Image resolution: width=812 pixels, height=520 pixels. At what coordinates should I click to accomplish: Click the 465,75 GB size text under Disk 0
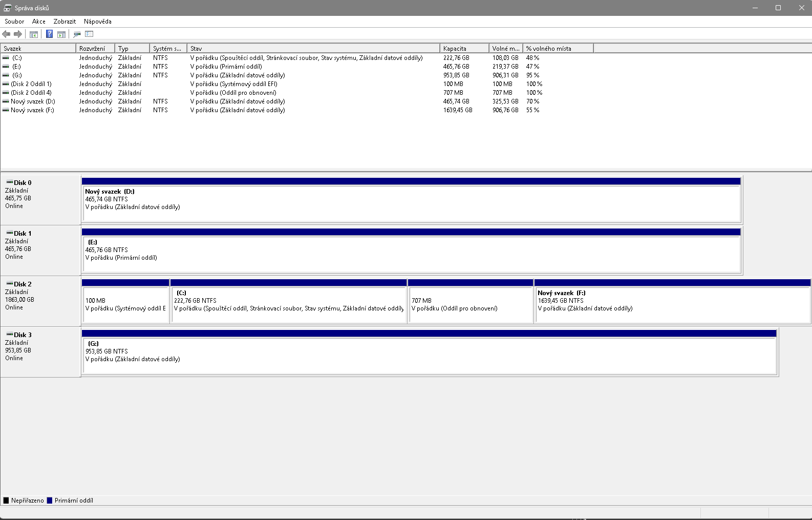tap(18, 198)
